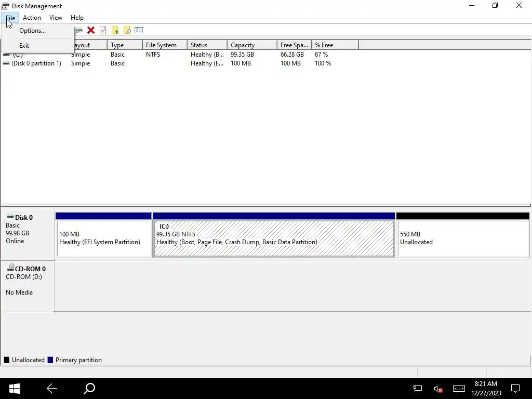
Task: Click the Unallocated legend label text
Action: 28,360
